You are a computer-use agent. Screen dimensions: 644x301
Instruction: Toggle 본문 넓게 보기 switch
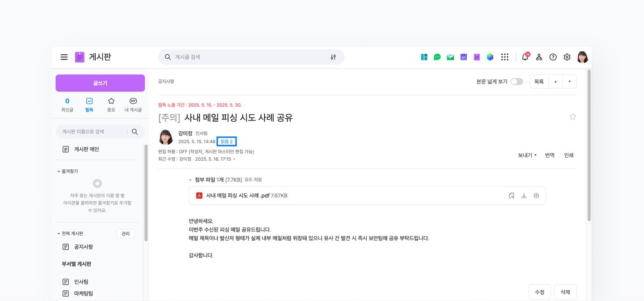tap(517, 82)
